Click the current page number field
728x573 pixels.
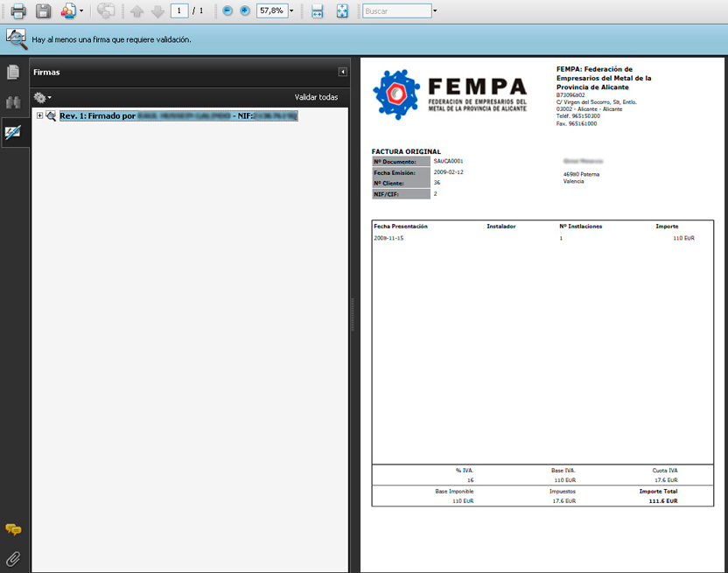(x=179, y=11)
